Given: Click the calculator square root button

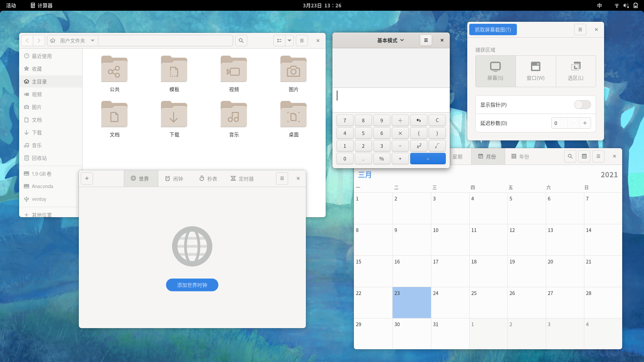Looking at the screenshot, I should [x=437, y=146].
